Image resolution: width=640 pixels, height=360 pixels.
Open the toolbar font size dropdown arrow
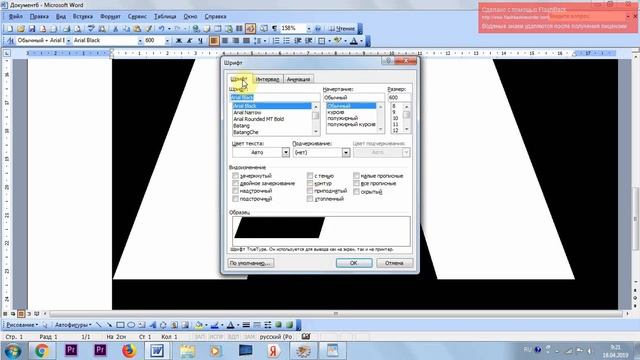pyautogui.click(x=167, y=41)
